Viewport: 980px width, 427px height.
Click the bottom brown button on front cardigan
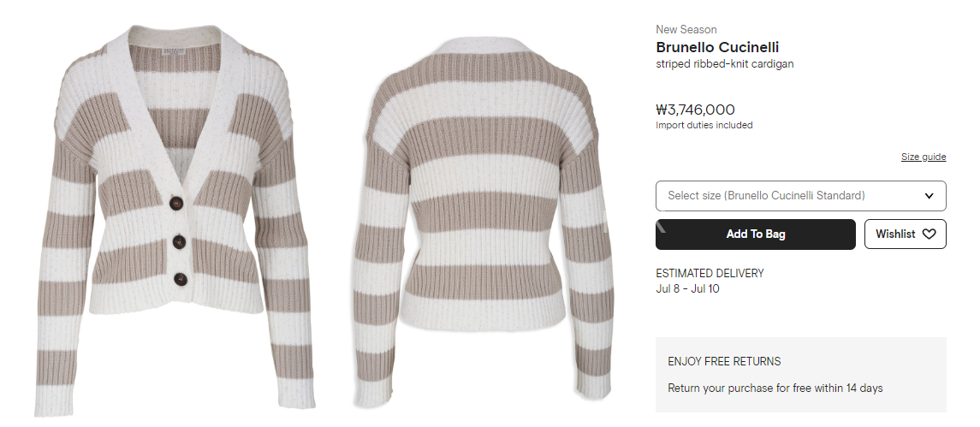[181, 280]
